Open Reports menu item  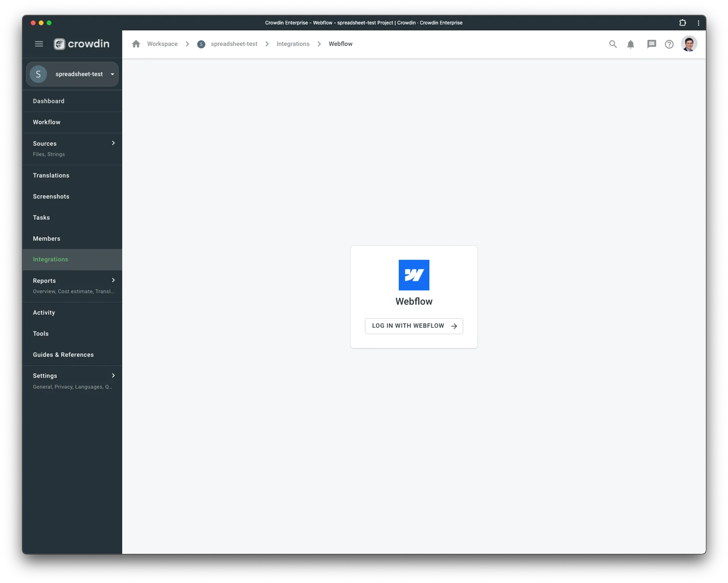point(72,286)
